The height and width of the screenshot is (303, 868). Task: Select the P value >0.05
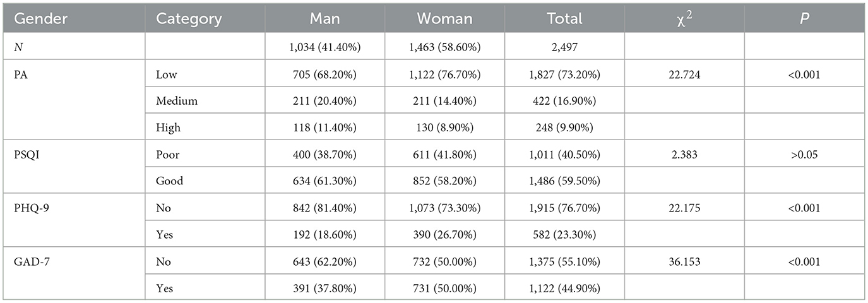click(803, 154)
